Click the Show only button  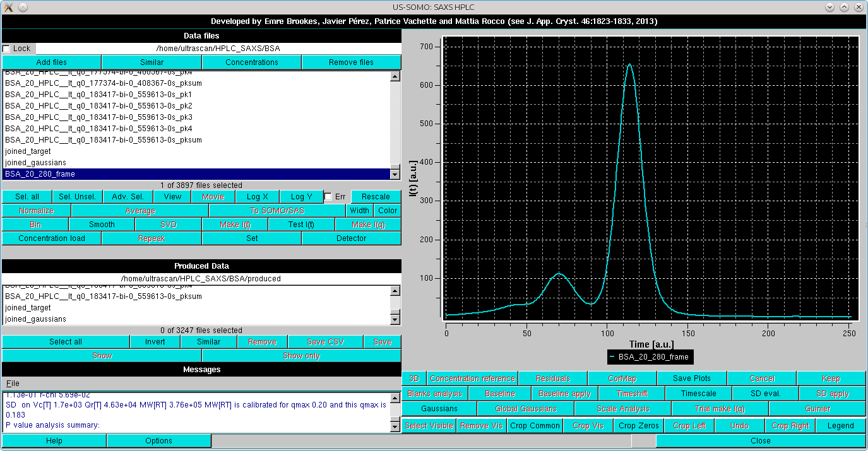click(301, 356)
